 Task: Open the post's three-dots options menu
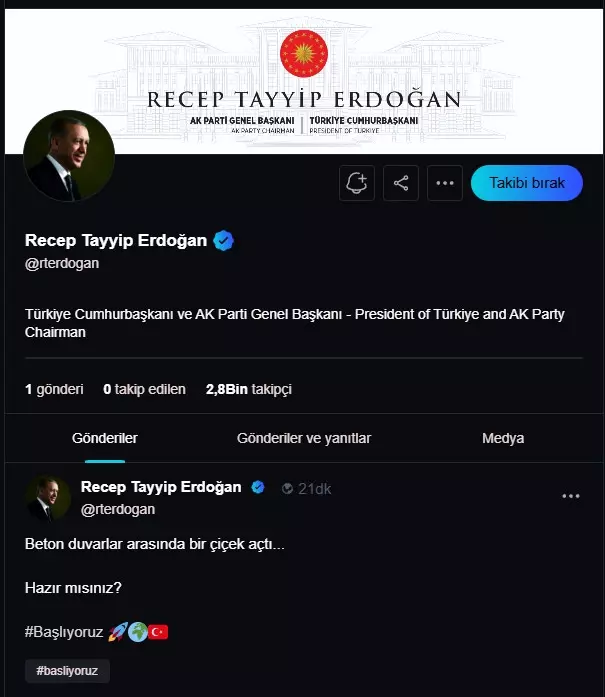point(571,496)
